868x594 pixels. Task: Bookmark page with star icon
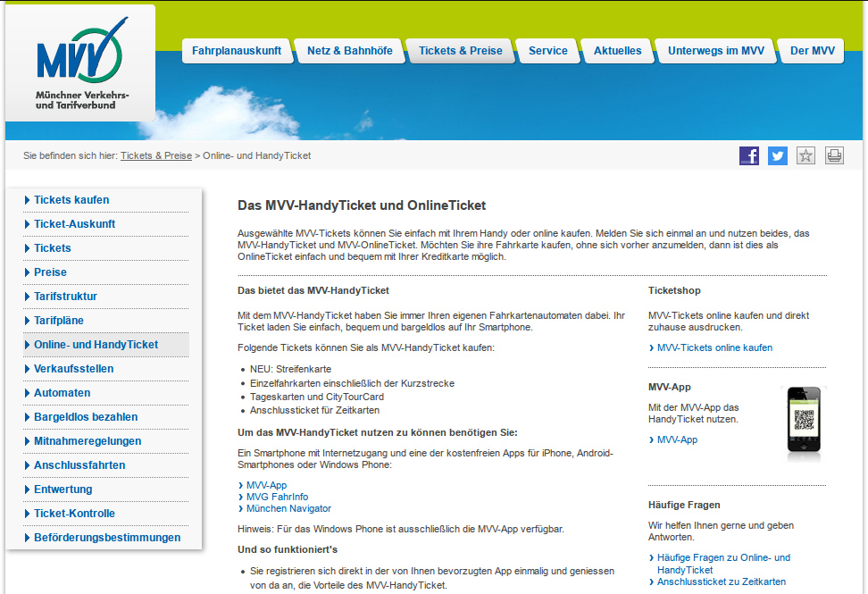(805, 155)
